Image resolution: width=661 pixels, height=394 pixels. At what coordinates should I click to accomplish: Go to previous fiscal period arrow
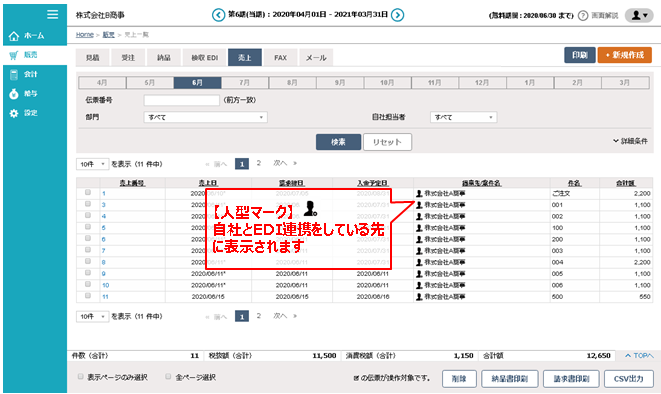pyautogui.click(x=218, y=15)
